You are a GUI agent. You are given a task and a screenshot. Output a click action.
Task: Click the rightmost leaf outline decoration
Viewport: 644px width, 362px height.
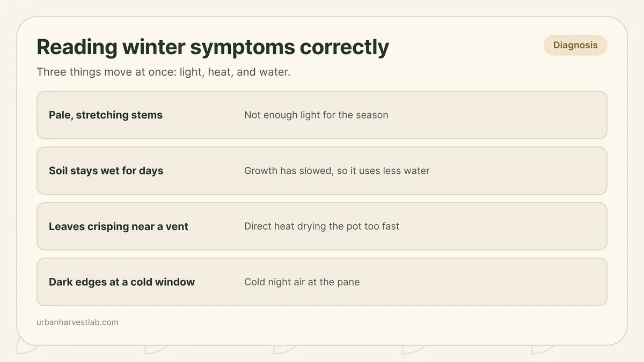click(x=542, y=349)
